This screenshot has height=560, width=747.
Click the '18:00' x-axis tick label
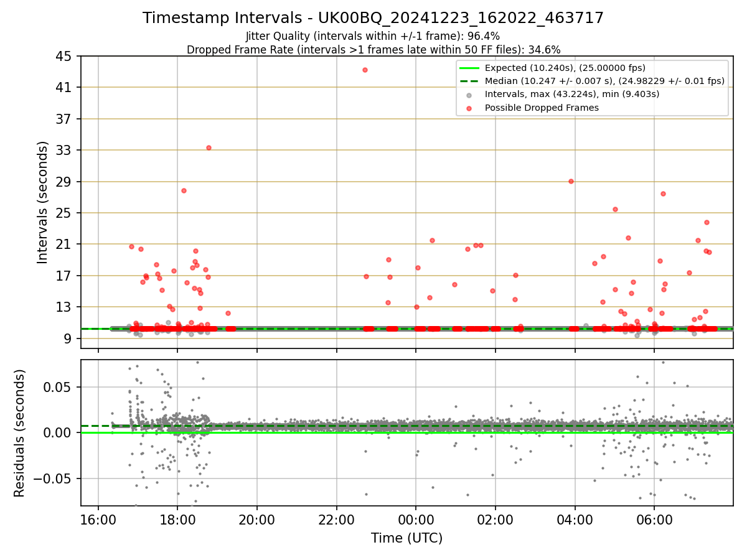177,520
